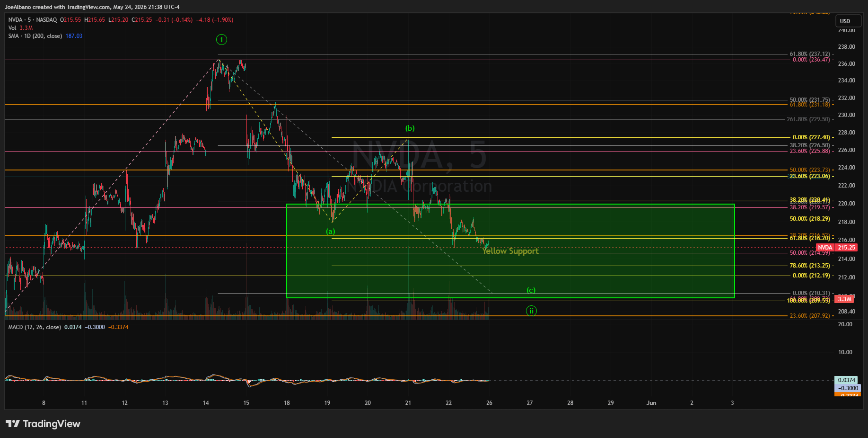868x438 pixels.
Task: Click the 0.00% (212.19) Fib label
Action: (x=811, y=276)
